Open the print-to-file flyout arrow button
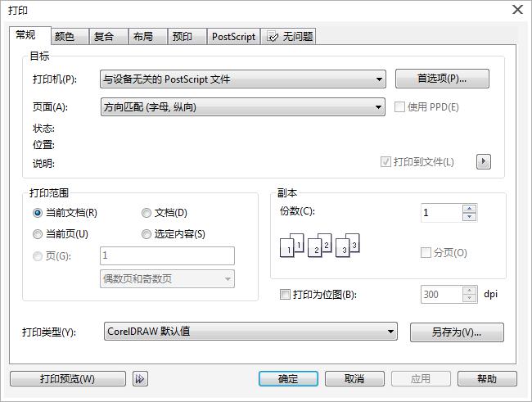532x402 pixels. pyautogui.click(x=484, y=161)
